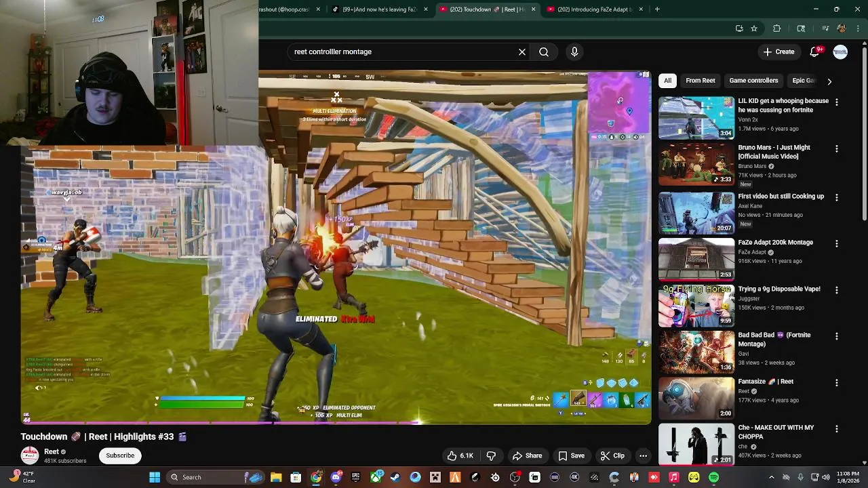Open options for 9g Disposable Vape video
Screen dimensions: 868x488
coord(837,290)
